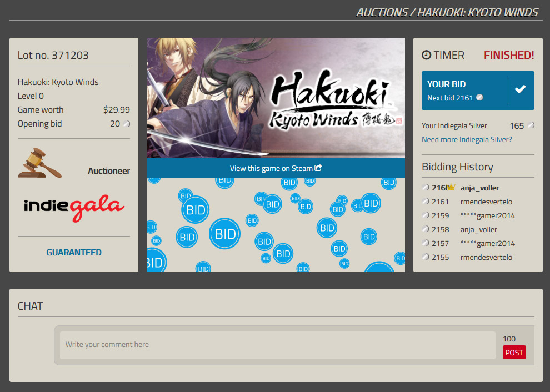Click the Auctioneer label
The width and height of the screenshot is (550, 392).
click(x=109, y=171)
